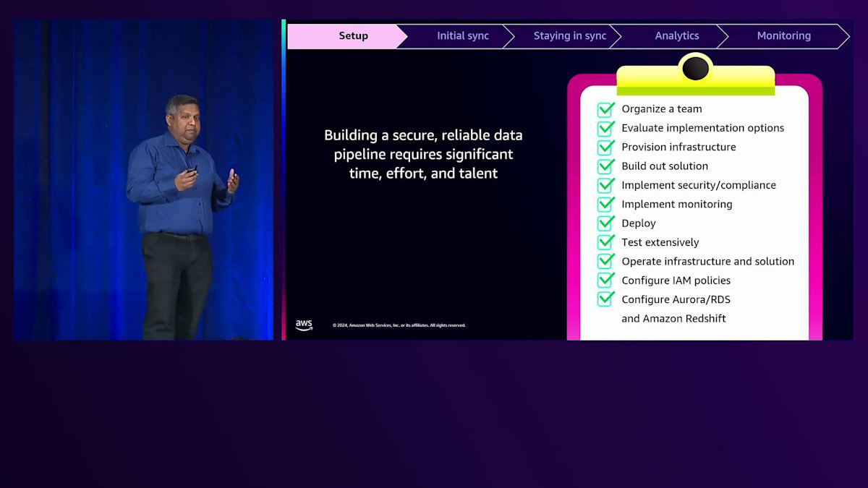868x488 pixels.
Task: Click checkmark beside Build out solution
Action: (x=606, y=166)
